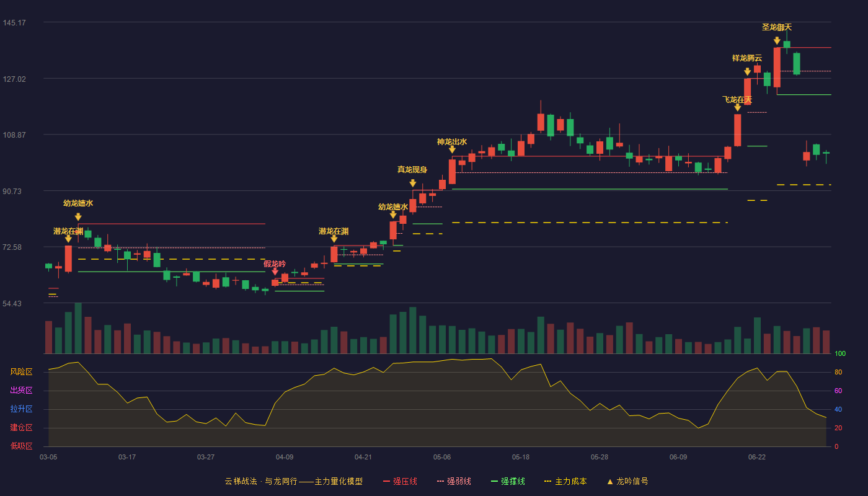Toggle the 龙吟信号 legend entry

coord(627,481)
